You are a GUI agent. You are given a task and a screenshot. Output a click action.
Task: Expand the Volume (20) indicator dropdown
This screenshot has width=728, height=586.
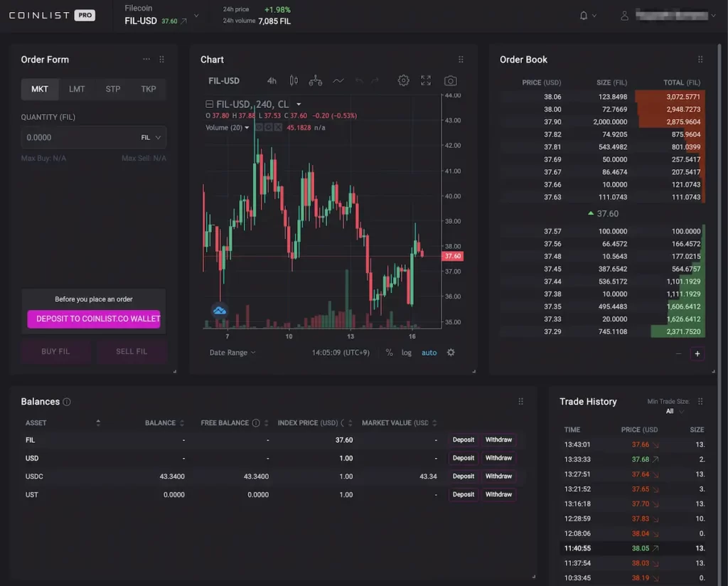pos(247,127)
